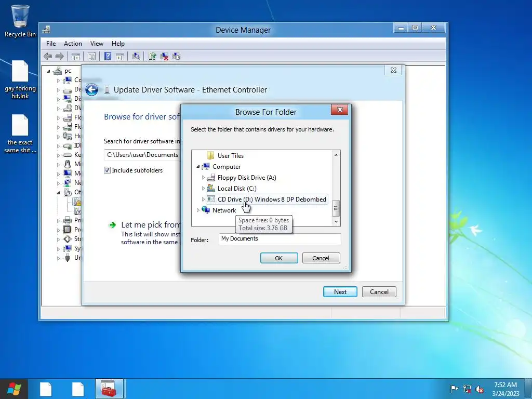Click the driver search path field
Image resolution: width=532 pixels, height=399 pixels.
(x=142, y=155)
